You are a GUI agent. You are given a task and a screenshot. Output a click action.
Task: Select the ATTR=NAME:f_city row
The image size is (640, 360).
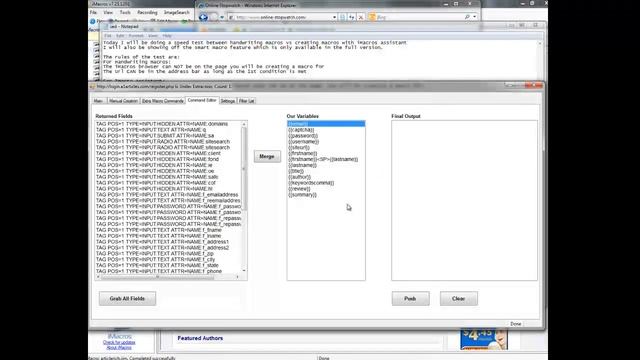click(x=168, y=260)
